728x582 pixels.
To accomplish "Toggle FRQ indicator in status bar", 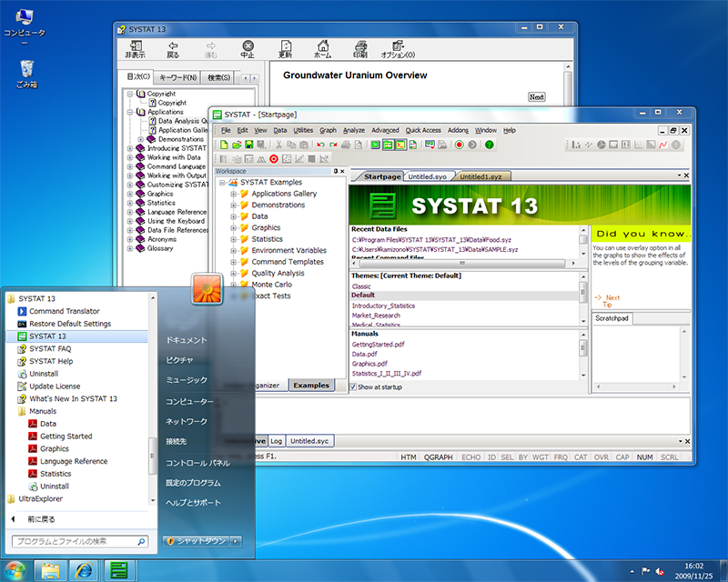I will pos(561,457).
